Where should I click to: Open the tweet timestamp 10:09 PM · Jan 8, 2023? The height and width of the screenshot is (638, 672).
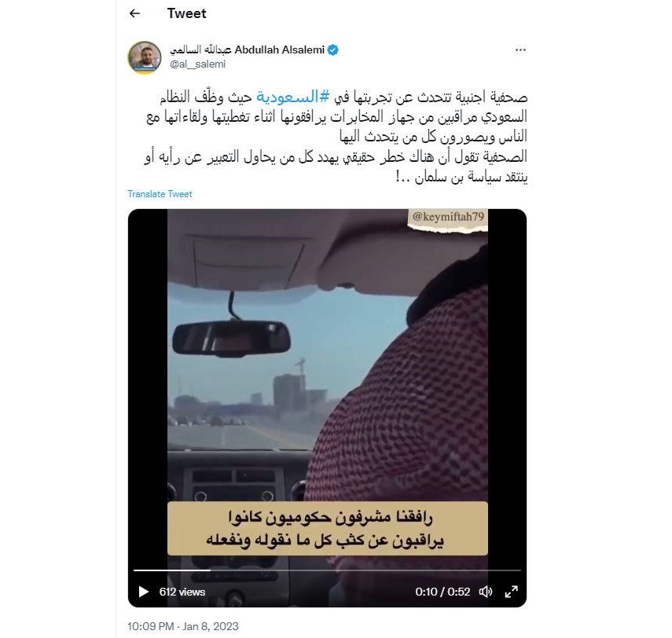pyautogui.click(x=183, y=626)
